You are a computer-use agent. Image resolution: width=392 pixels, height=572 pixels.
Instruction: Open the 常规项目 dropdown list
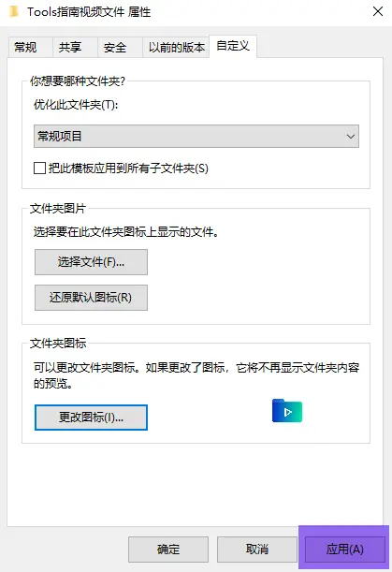pos(196,136)
